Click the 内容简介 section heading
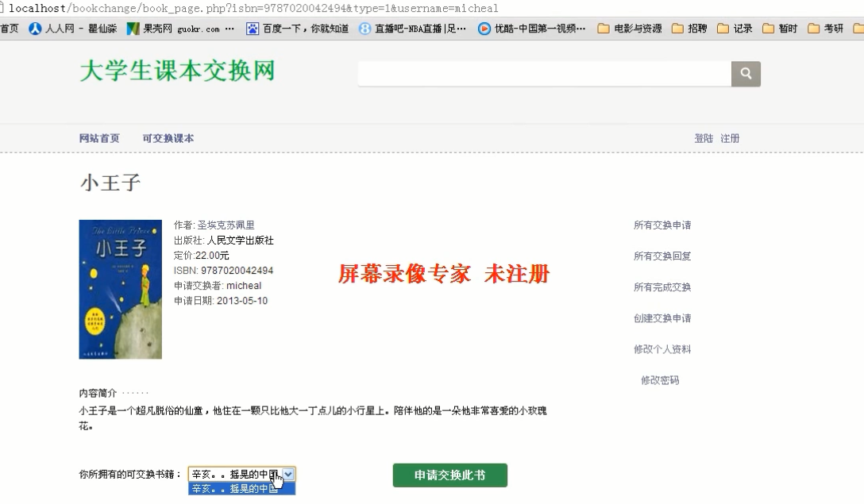Image resolution: width=864 pixels, height=504 pixels. tap(98, 393)
